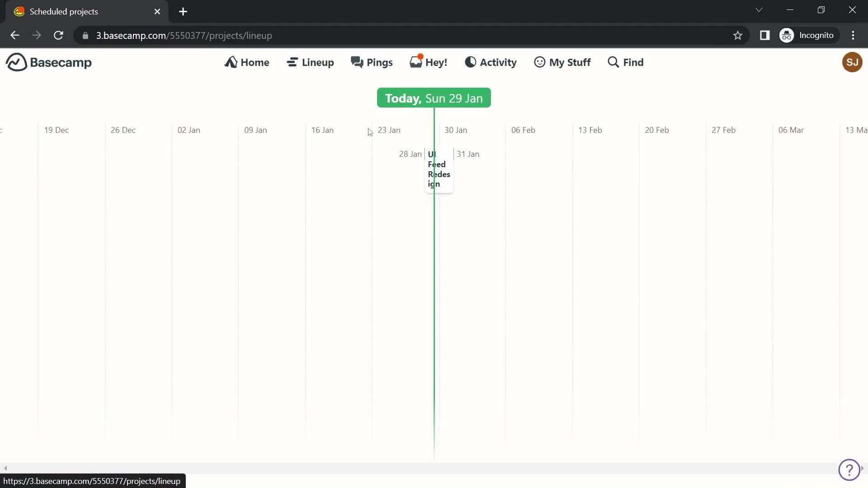Viewport: 868px width, 488px height.
Task: Select the Lineup menu tab
Action: 311,62
